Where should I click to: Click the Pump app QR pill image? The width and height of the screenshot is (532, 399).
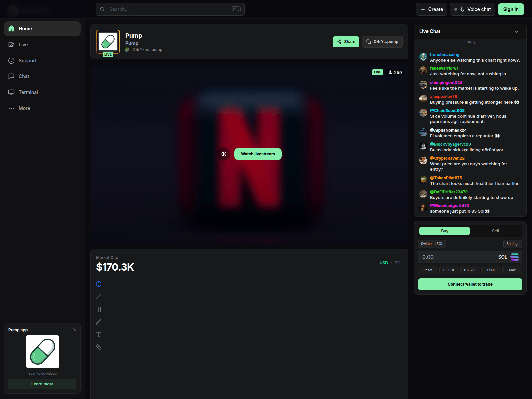coord(43,352)
